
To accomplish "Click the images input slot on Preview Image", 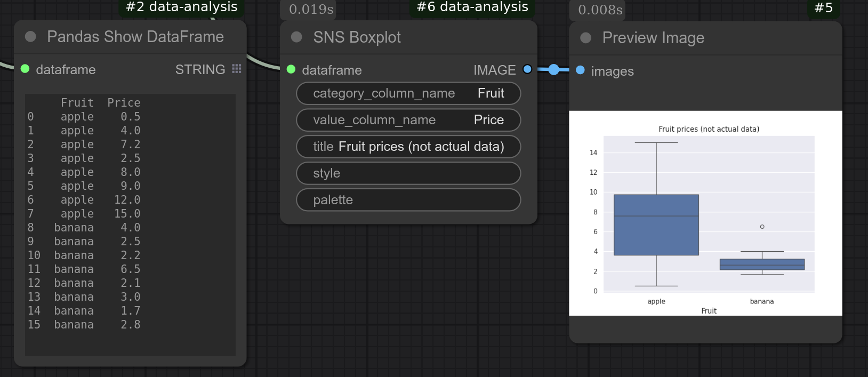I will 580,70.
